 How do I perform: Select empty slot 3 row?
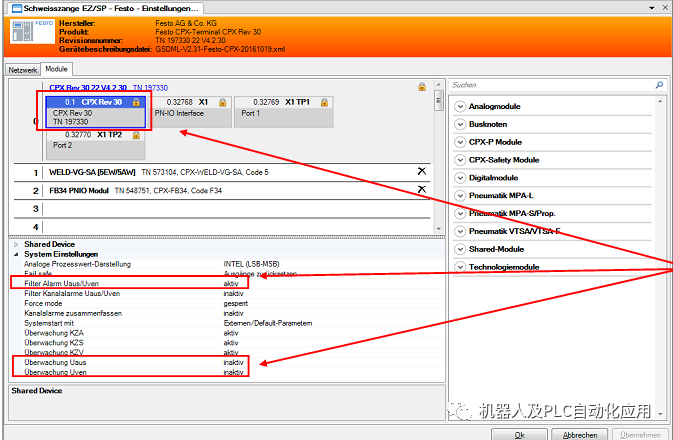(x=222, y=209)
